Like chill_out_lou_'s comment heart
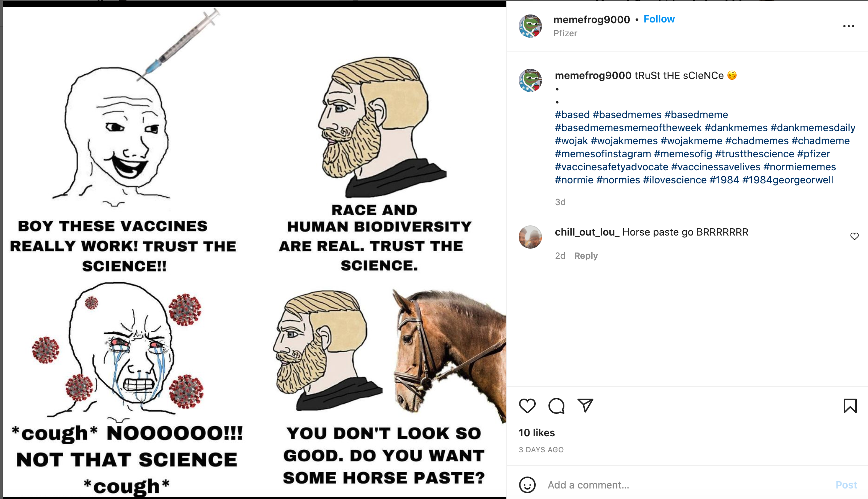This screenshot has height=499, width=868. coord(854,236)
